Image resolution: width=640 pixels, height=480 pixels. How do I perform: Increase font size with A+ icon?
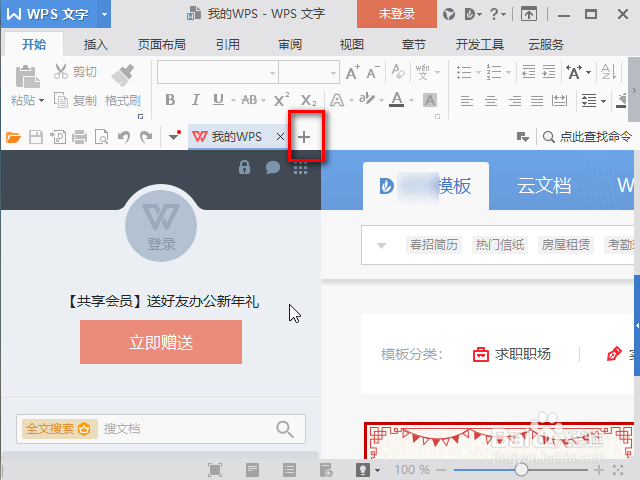[353, 72]
